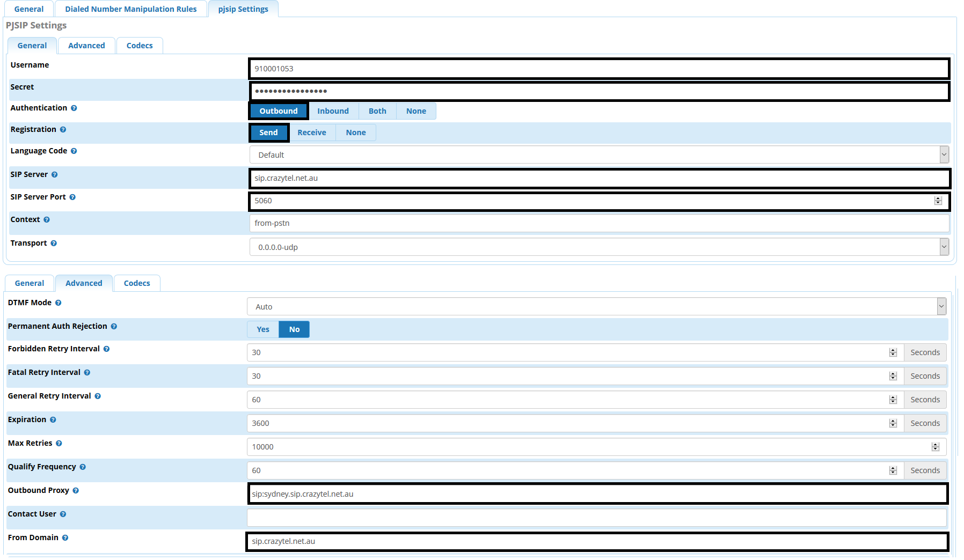The image size is (964, 560).
Task: Open the DTMF Mode dropdown
Action: coord(596,307)
